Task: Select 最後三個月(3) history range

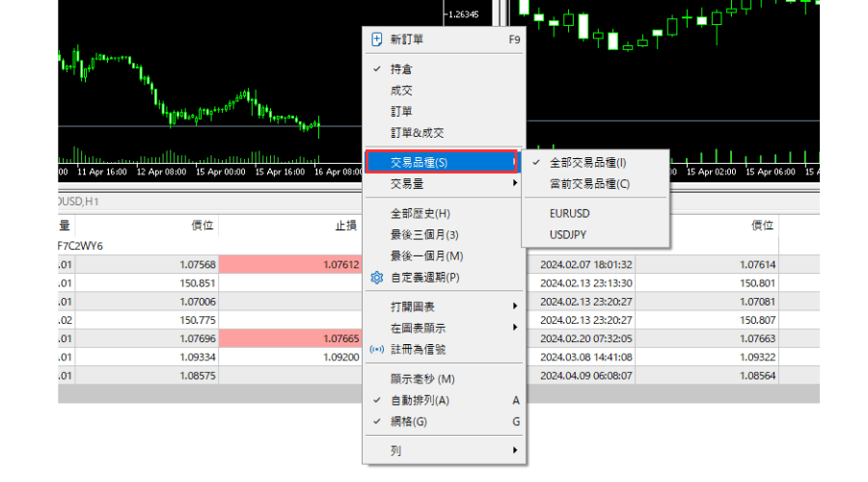Action: pyautogui.click(x=424, y=234)
